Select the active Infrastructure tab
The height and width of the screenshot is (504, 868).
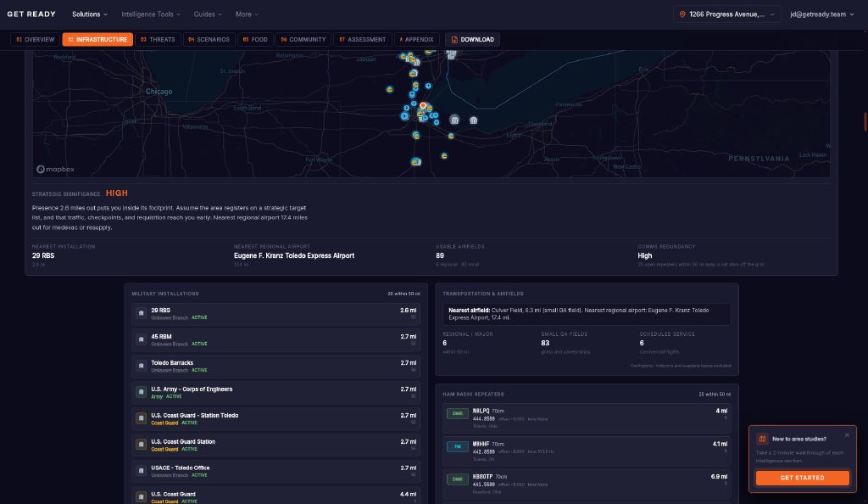(x=97, y=40)
